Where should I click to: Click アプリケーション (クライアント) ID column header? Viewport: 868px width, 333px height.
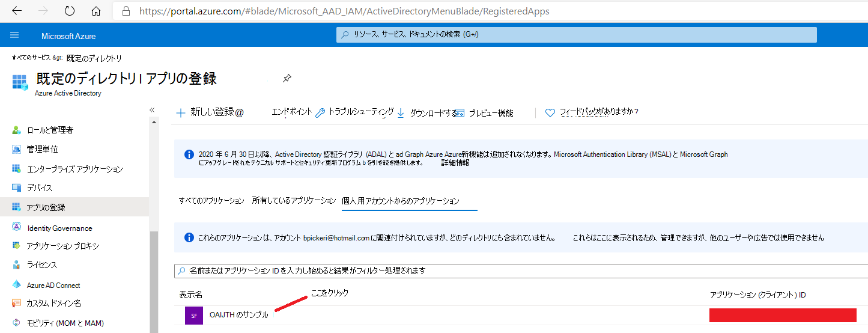(757, 295)
